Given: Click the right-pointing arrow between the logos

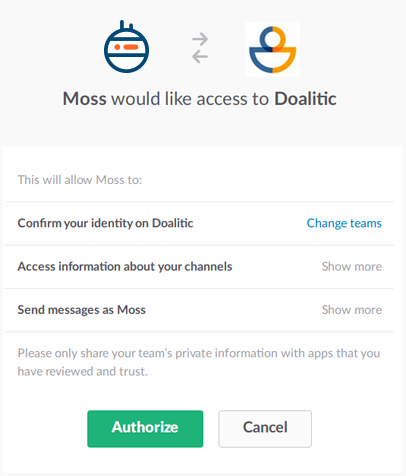Looking at the screenshot, I should pos(200,39).
